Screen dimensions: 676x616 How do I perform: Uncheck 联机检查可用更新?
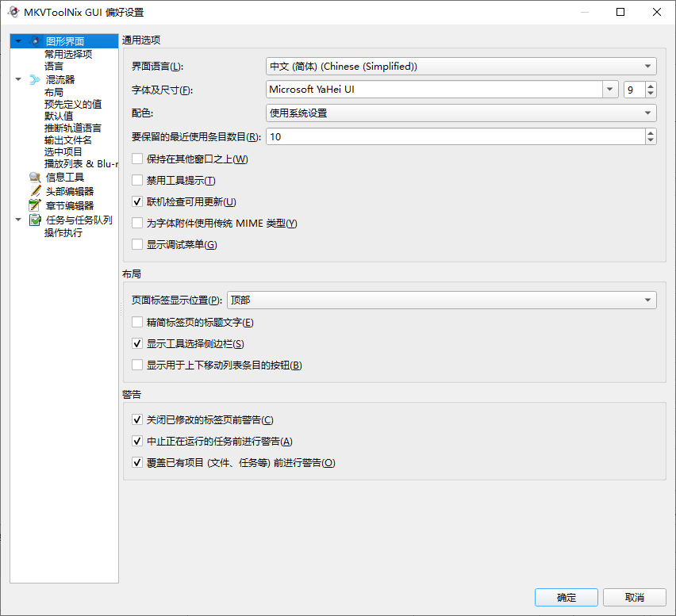(x=138, y=201)
